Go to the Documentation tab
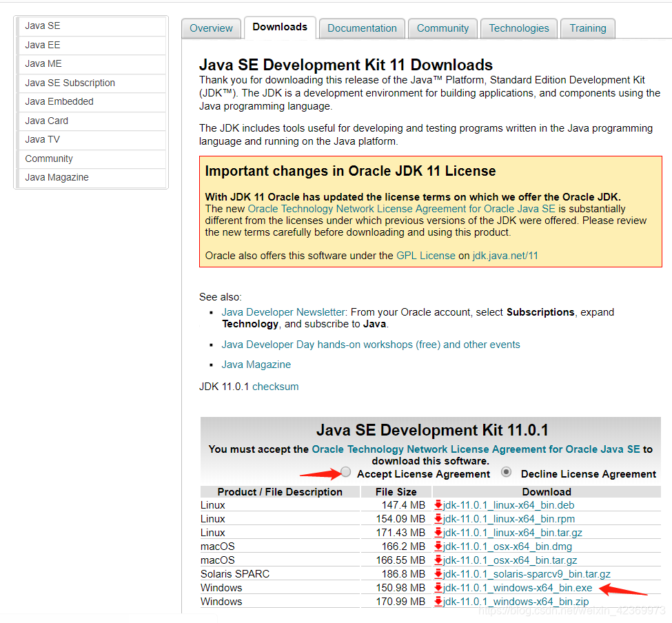The width and height of the screenshot is (672, 623). pyautogui.click(x=362, y=28)
